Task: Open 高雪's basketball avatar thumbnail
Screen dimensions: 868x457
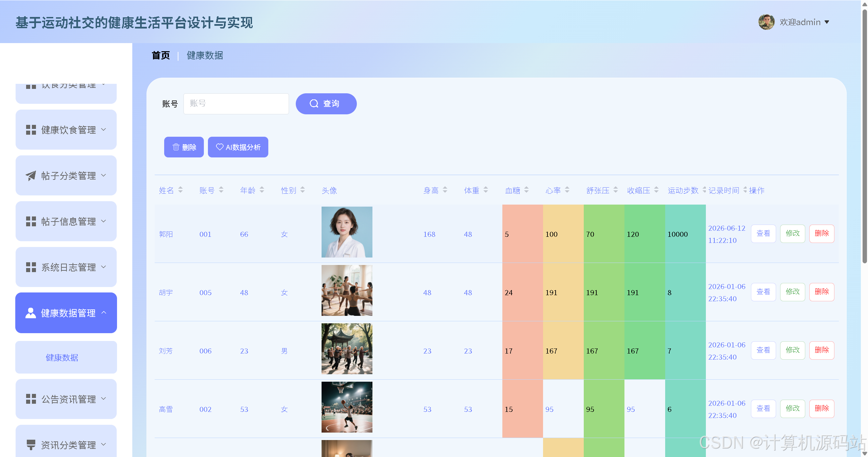Action: pyautogui.click(x=347, y=407)
